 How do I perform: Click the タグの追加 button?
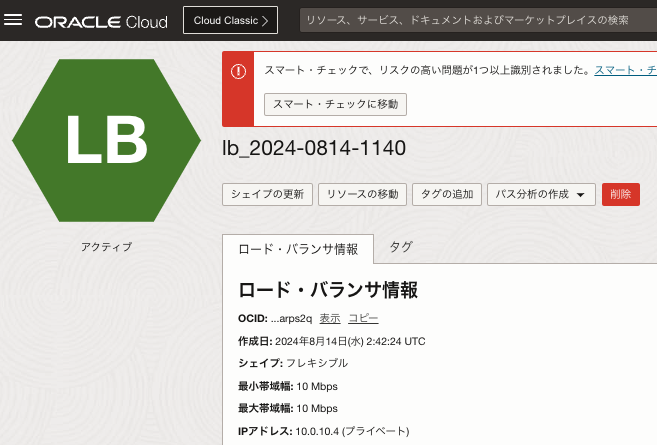[447, 194]
